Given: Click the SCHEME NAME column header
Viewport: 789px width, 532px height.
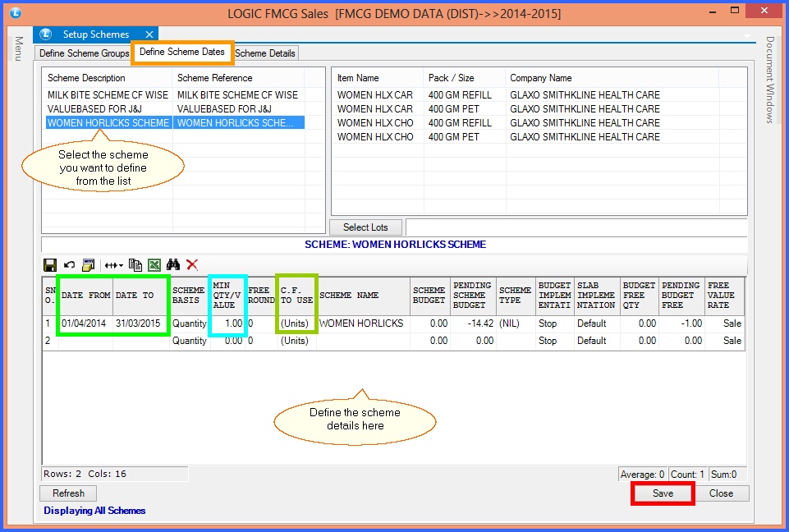Looking at the screenshot, I should click(x=363, y=295).
